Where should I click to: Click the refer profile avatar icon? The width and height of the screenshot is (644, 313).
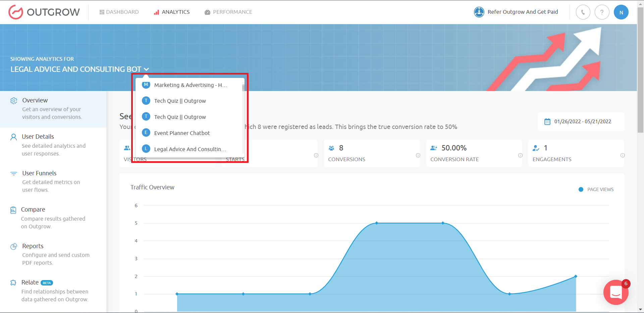coord(479,12)
